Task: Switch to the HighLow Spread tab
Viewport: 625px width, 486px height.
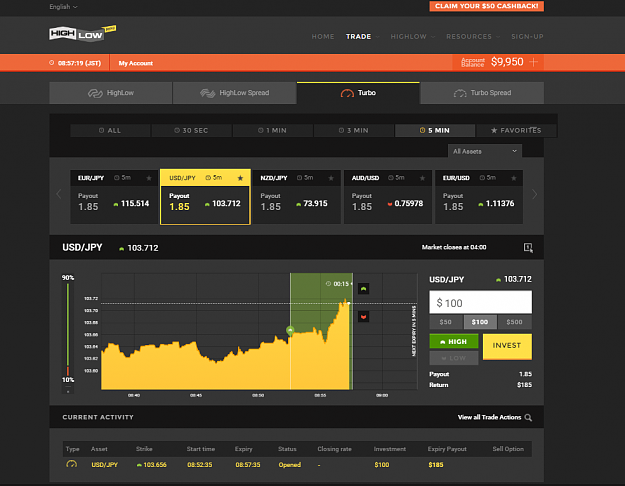Action: (234, 93)
